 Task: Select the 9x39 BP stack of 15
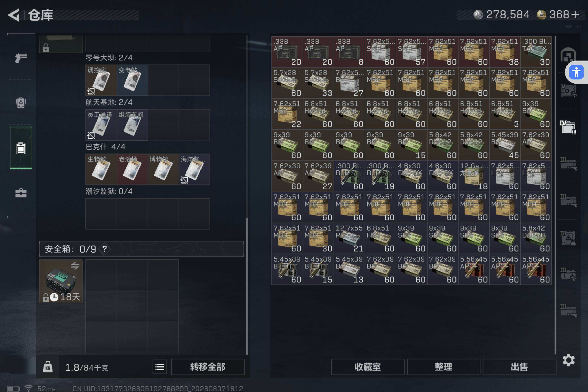(412, 145)
